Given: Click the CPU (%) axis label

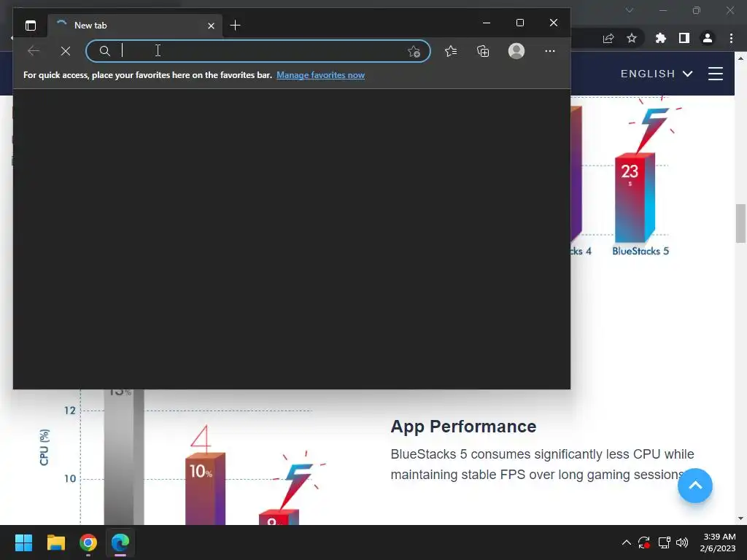Looking at the screenshot, I should pos(44,447).
